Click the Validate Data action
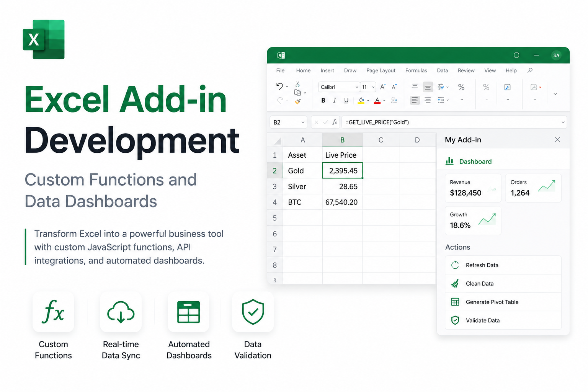The height and width of the screenshot is (392, 588). pos(503,320)
